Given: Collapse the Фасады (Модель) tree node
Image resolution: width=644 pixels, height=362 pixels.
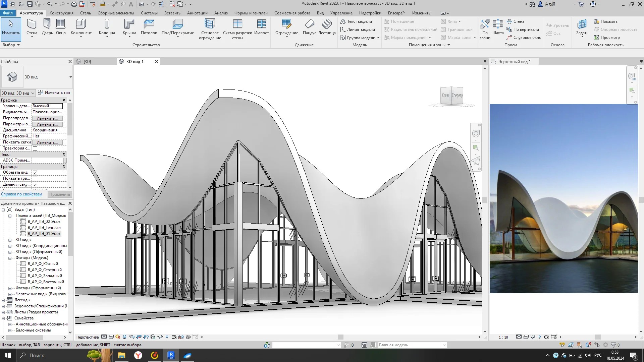Looking at the screenshot, I should coord(10,258).
